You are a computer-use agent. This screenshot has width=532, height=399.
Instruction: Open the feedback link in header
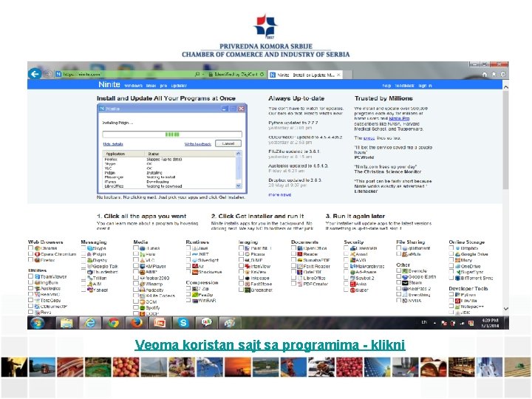point(404,86)
